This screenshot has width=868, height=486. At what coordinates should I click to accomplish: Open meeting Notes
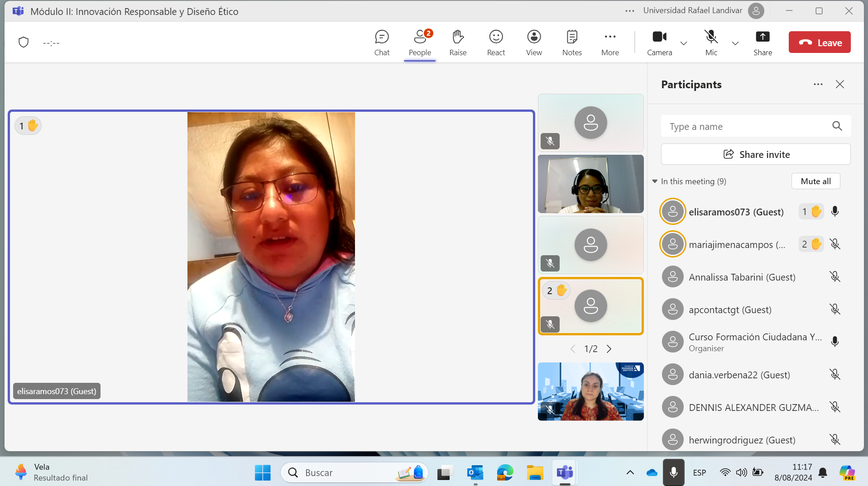(x=572, y=43)
